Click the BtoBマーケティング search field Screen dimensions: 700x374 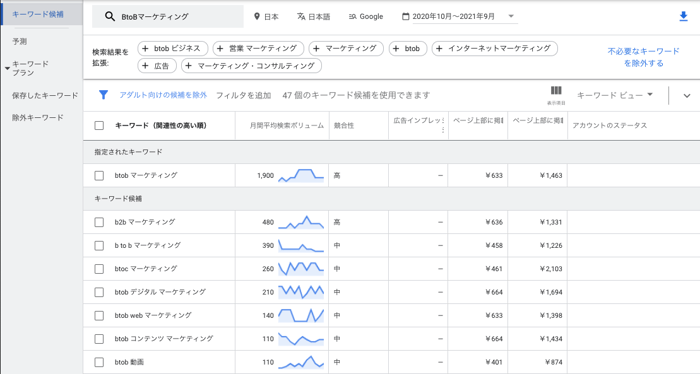coord(168,17)
